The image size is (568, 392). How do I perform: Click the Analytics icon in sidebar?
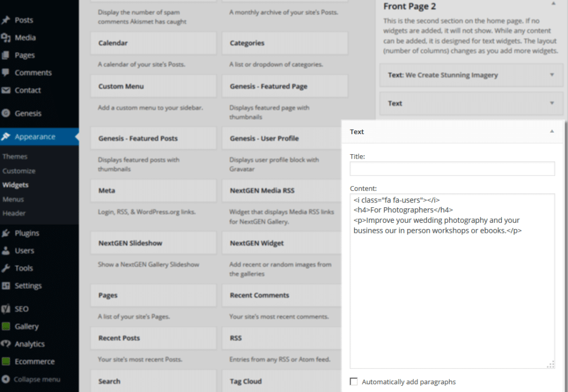(x=6, y=344)
